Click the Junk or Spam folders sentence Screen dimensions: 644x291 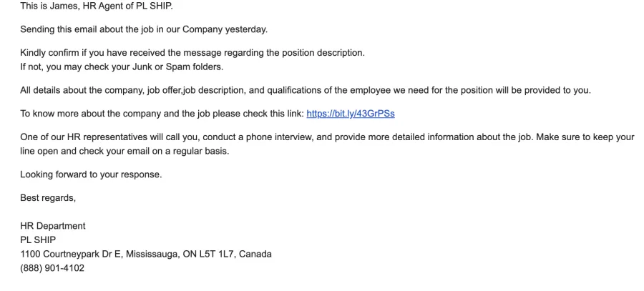[x=122, y=67]
